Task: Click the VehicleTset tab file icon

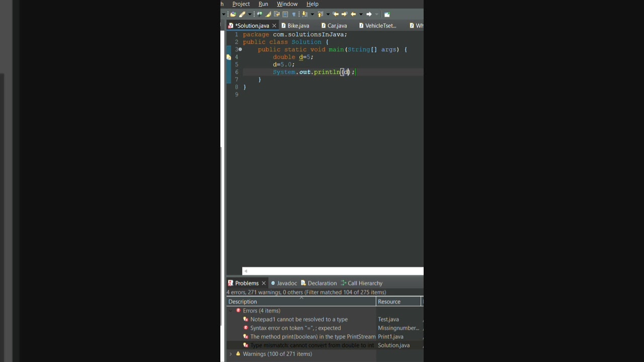Action: click(x=361, y=26)
